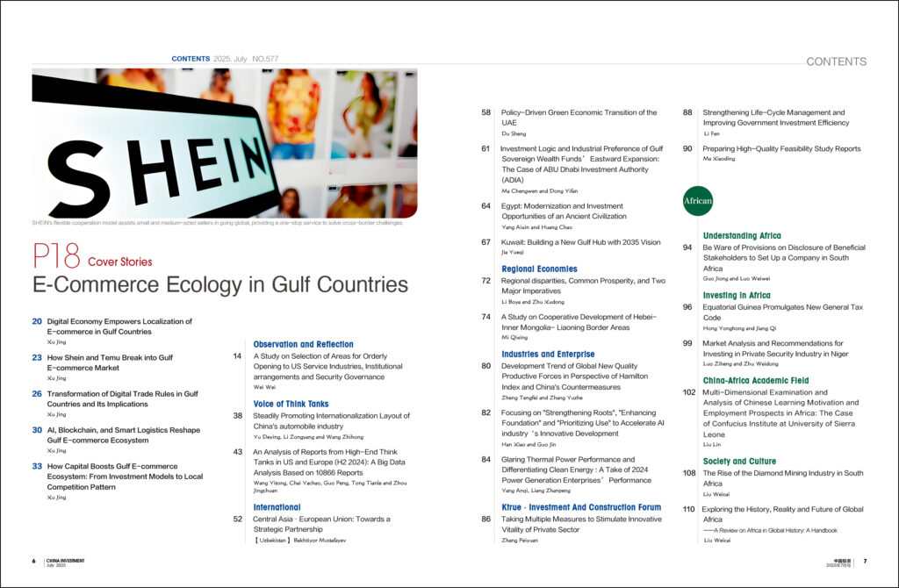The height and width of the screenshot is (588, 899).
Task: Select the Glaring Thermal Power Performance entry
Action: [x=576, y=470]
